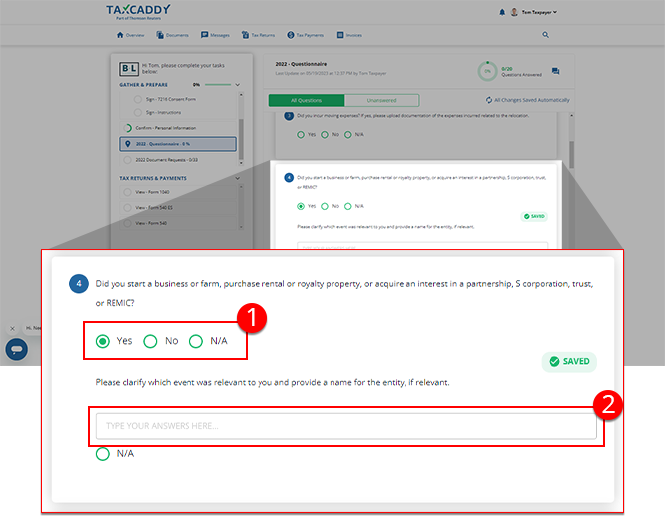665x521 pixels.
Task: Click up arrow of Gather & Prepare scrollbar
Action: pyautogui.click(x=241, y=95)
